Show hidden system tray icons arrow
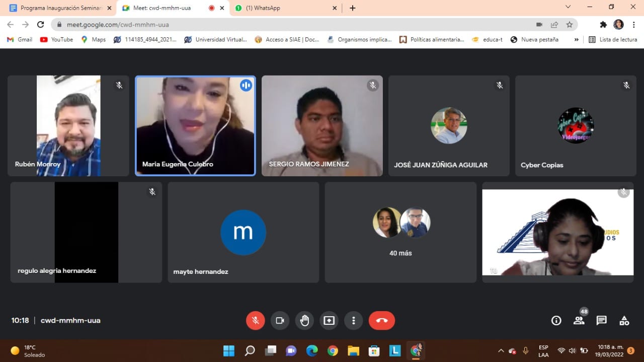 tap(501, 350)
